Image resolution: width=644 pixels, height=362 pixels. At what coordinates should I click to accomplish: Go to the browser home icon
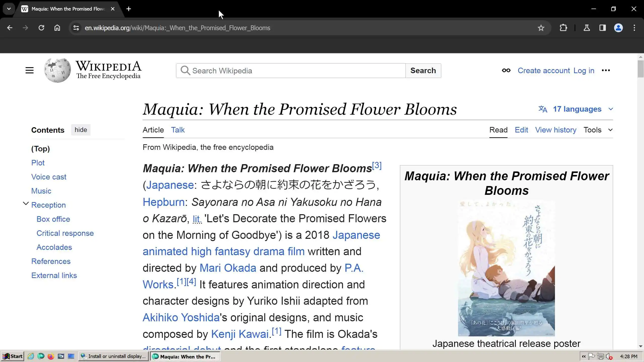tap(57, 28)
